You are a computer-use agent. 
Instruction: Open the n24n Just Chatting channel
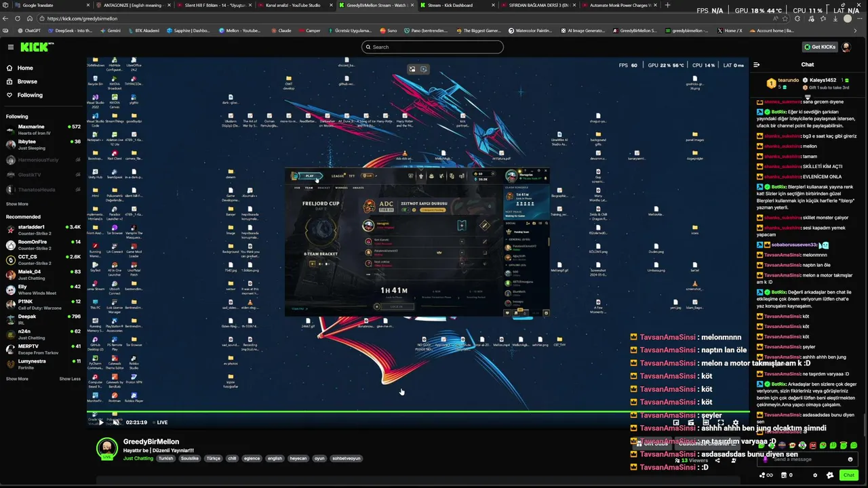pyautogui.click(x=43, y=334)
